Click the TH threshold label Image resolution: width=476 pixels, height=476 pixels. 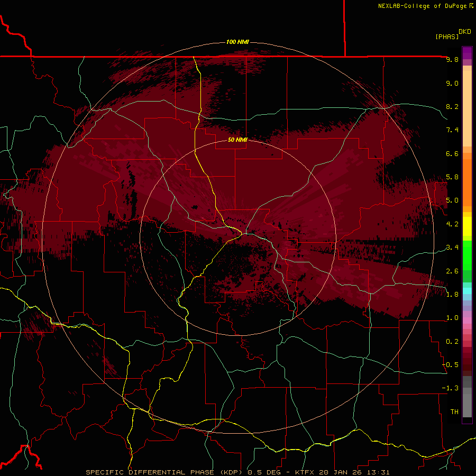point(454,412)
